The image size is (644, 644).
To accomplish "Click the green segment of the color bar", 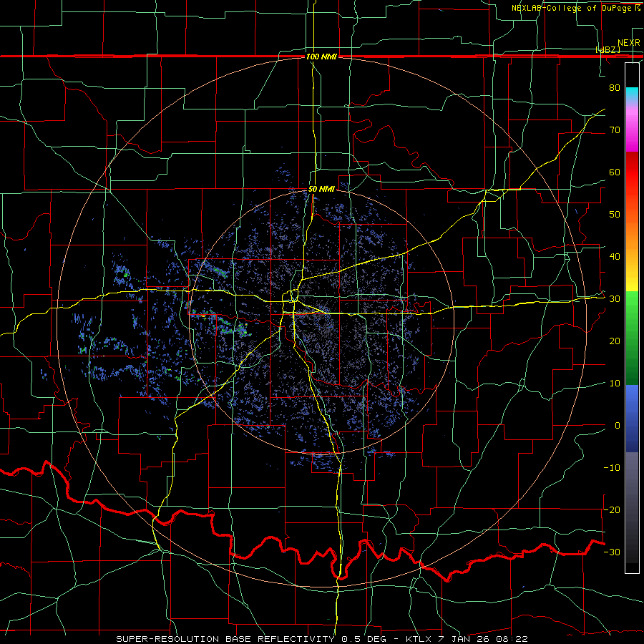I will [x=632, y=338].
